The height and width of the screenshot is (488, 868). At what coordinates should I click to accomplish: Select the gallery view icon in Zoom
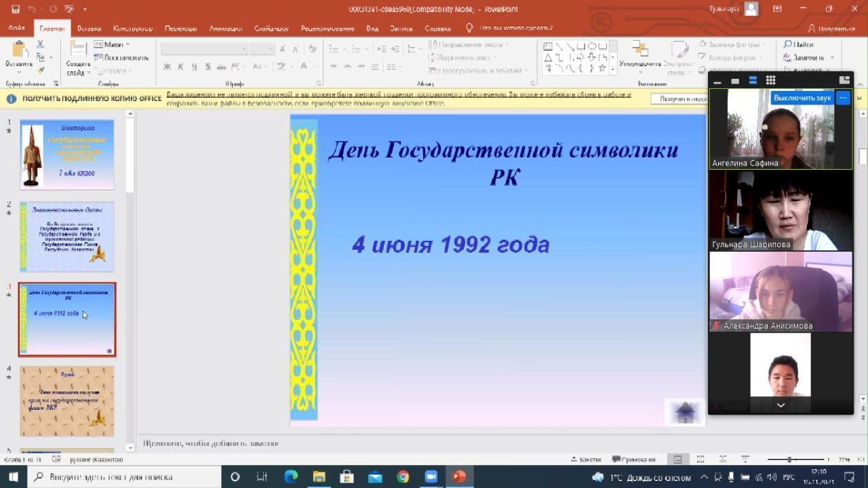(770, 80)
